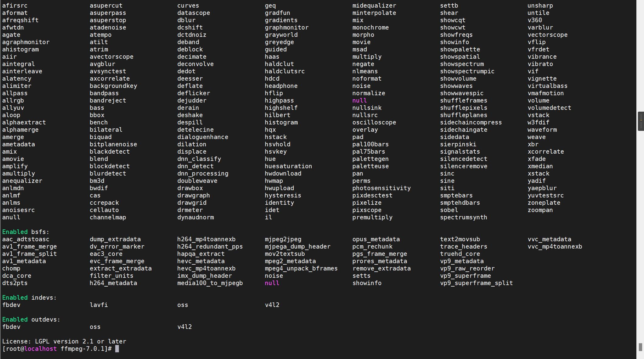The height and width of the screenshot is (359, 644).
Task: Click the 'sidechaincompress' filter name
Action: coord(471,122)
